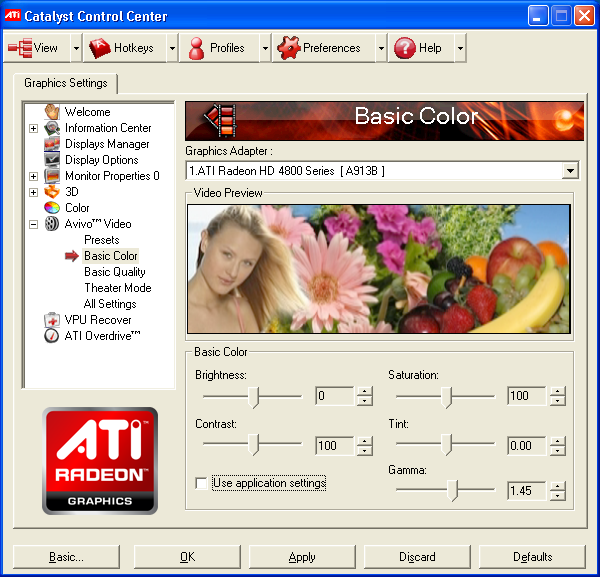
Task: Click the Basic... button
Action: pos(66,557)
